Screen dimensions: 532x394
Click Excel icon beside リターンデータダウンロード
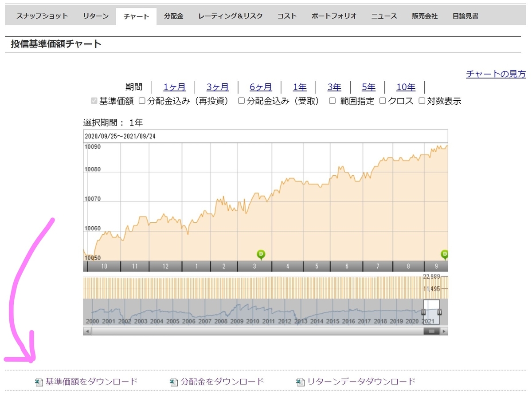click(x=300, y=382)
